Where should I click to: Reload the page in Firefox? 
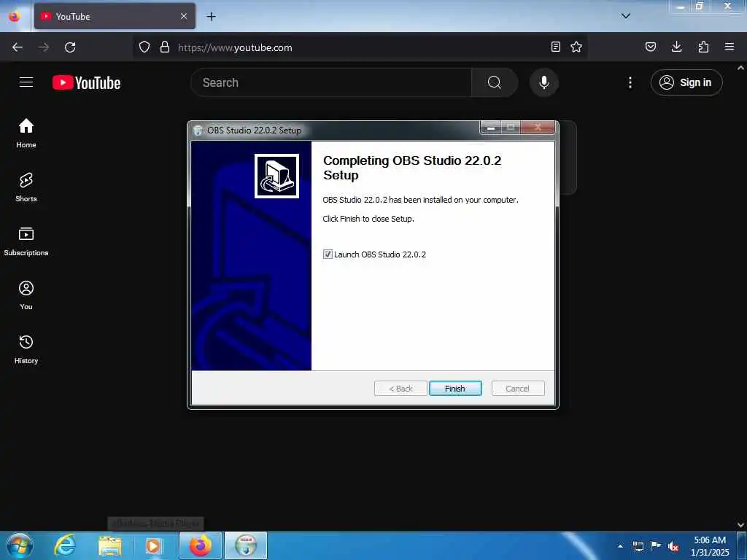click(x=70, y=47)
